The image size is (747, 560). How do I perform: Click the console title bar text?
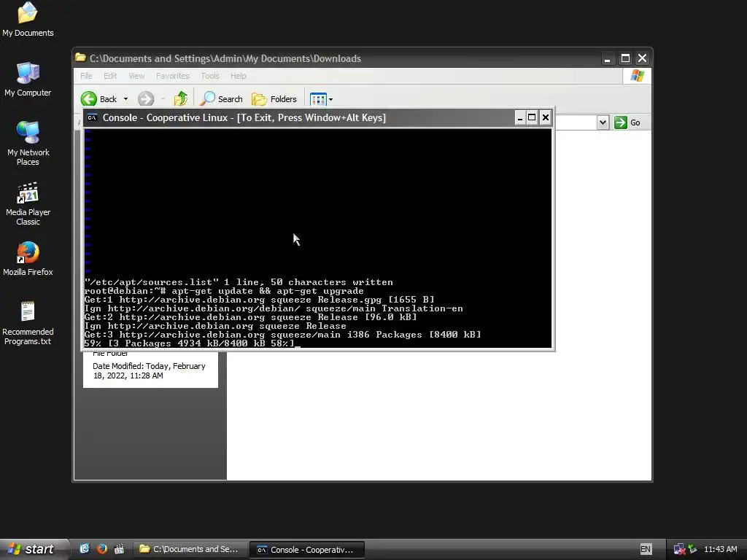244,117
